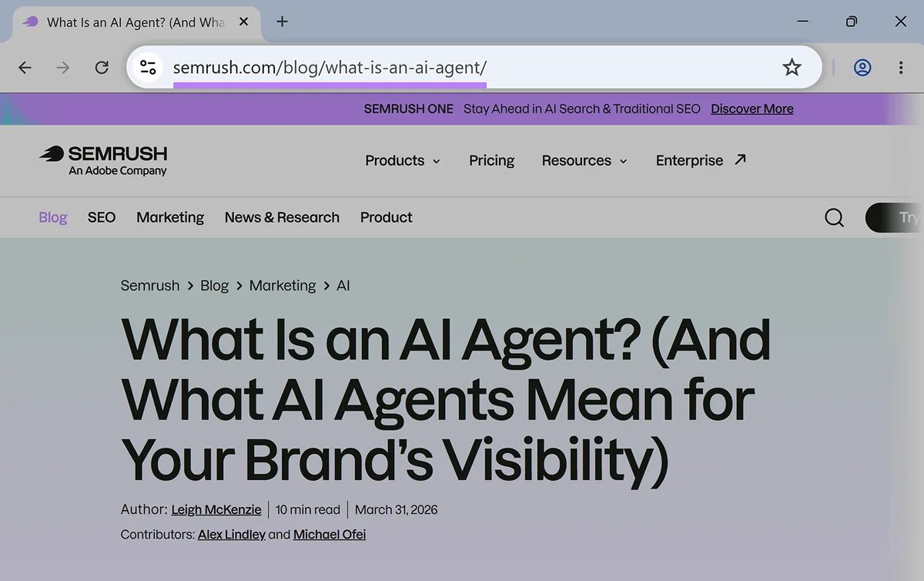Open the browser profile icon
Image resolution: width=924 pixels, height=581 pixels.
pyautogui.click(x=862, y=68)
